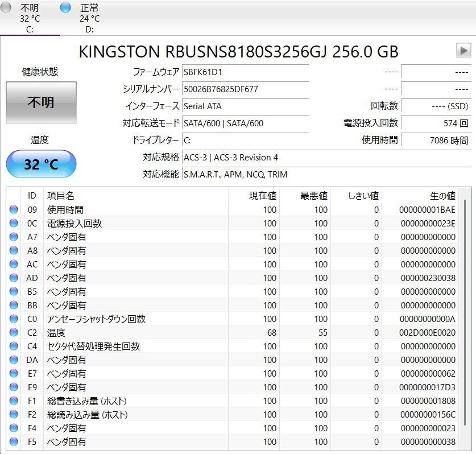Click the blue status circle for drive D:
476x454 pixels.
pyautogui.click(x=65, y=7)
